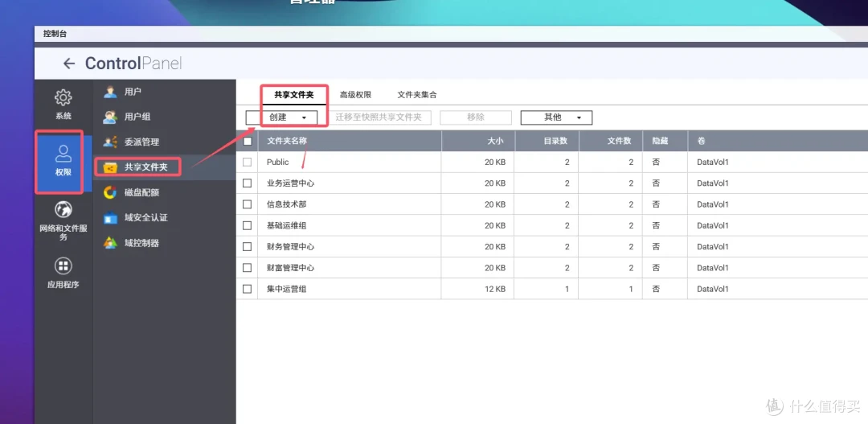The height and width of the screenshot is (424, 868).
Task: Click the 用户组 group icon
Action: tap(110, 117)
